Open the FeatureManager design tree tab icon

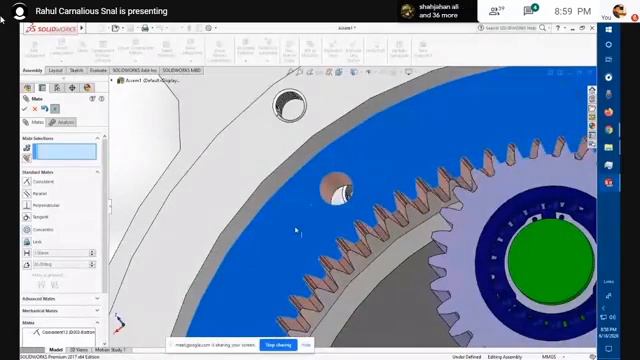[x=28, y=88]
